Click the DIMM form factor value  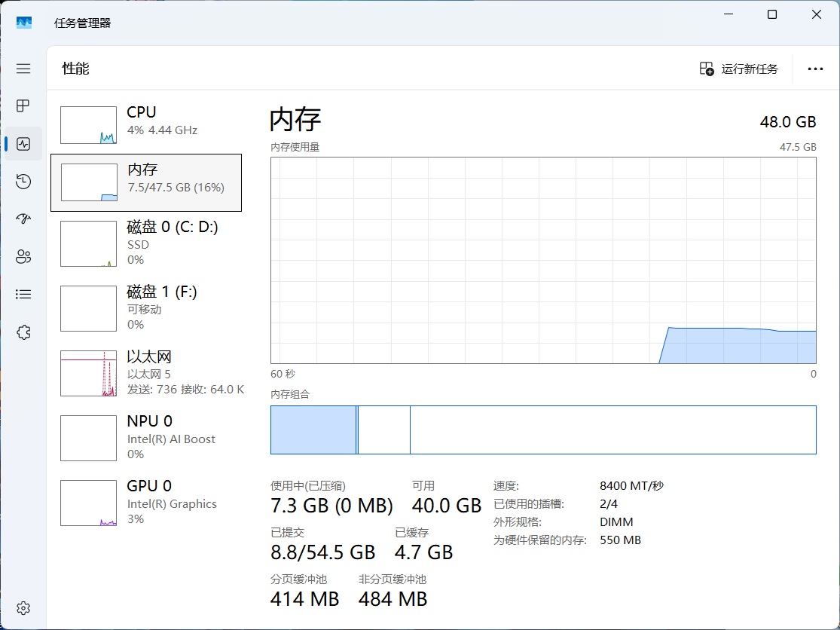coord(616,521)
